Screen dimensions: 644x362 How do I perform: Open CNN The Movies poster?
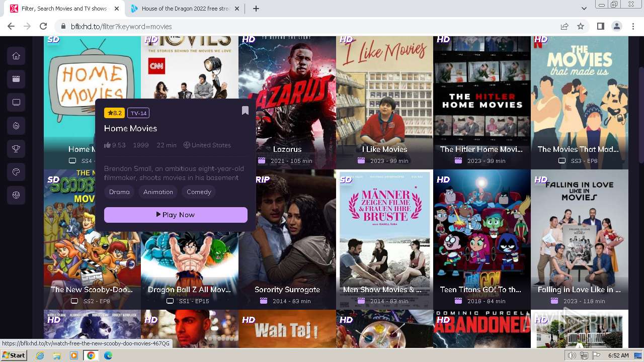tap(190, 68)
